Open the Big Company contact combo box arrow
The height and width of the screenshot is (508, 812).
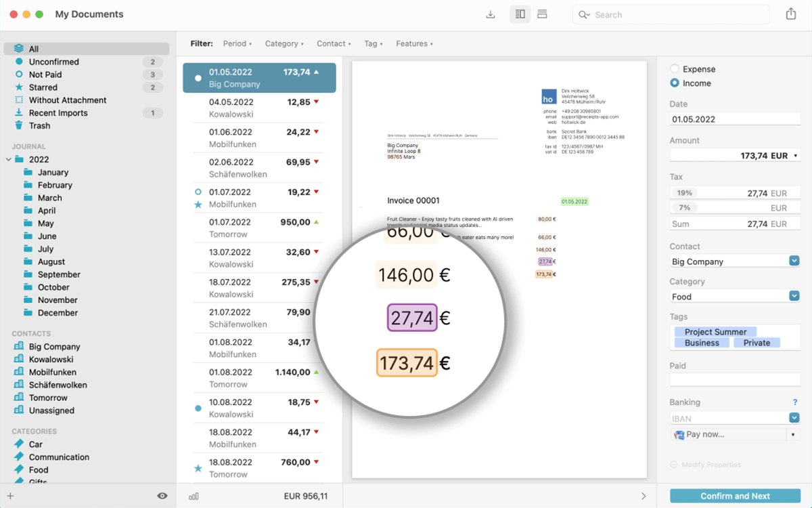794,261
